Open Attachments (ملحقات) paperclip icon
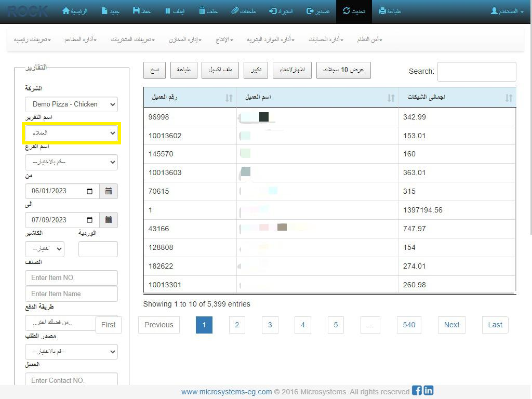The width and height of the screenshot is (532, 399). pos(235,11)
